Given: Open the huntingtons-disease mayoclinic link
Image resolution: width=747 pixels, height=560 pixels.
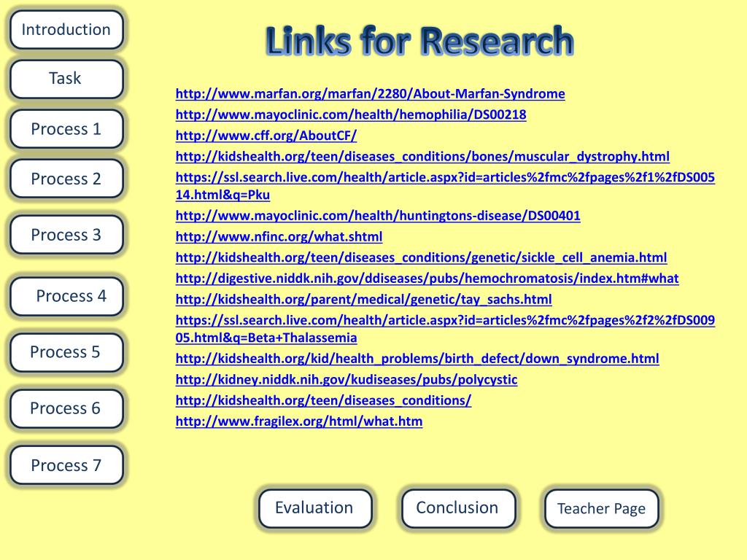Looking at the screenshot, I should 378,216.
